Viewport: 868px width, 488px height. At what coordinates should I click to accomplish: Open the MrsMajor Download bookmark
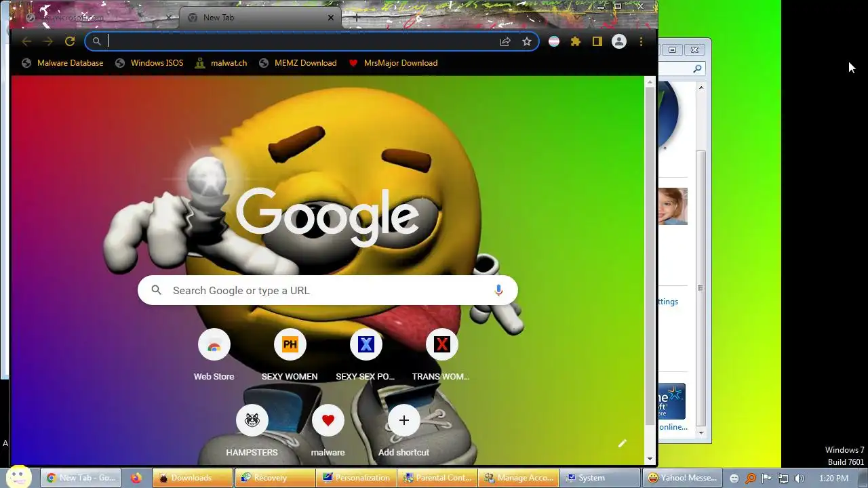[x=393, y=63]
